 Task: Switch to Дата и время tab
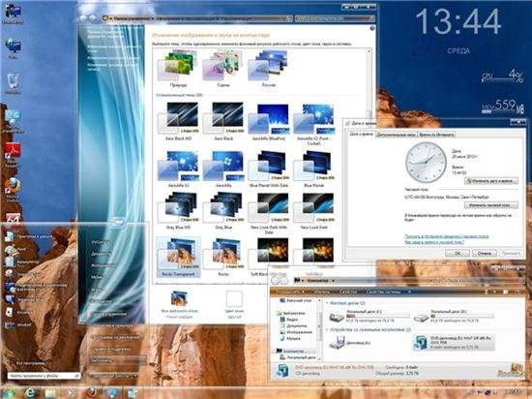click(361, 135)
